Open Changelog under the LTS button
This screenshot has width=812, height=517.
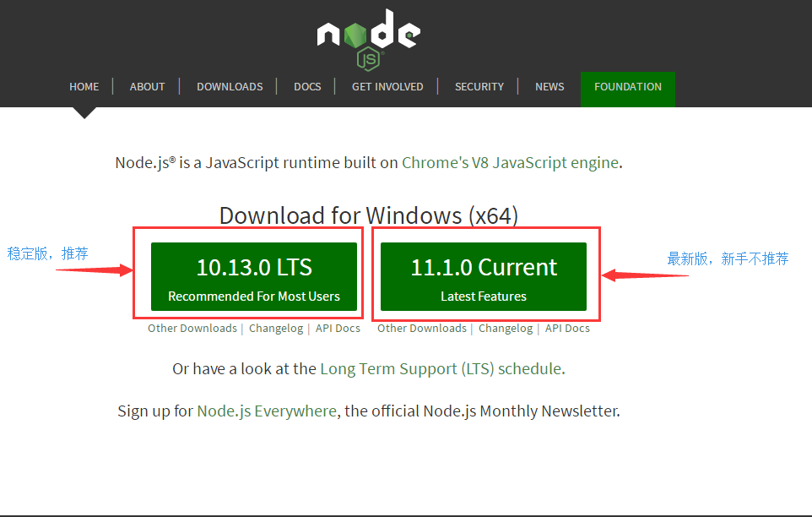tap(276, 329)
